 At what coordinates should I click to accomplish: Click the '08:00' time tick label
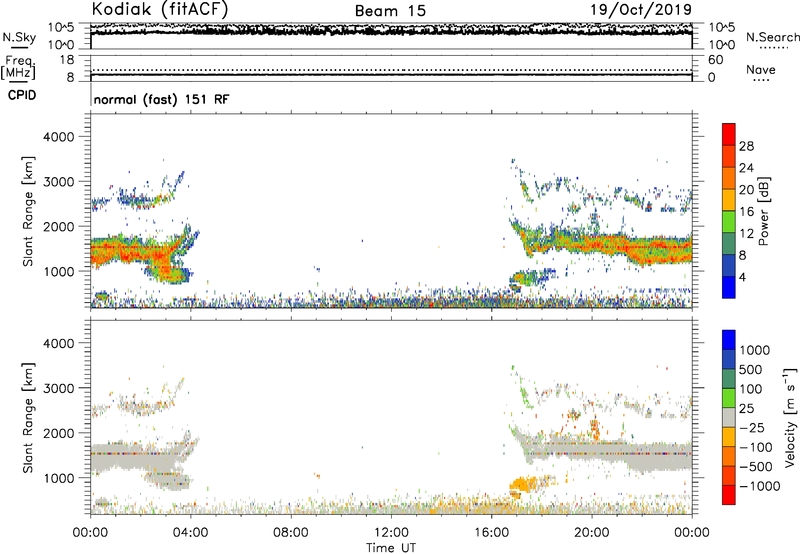(x=291, y=533)
